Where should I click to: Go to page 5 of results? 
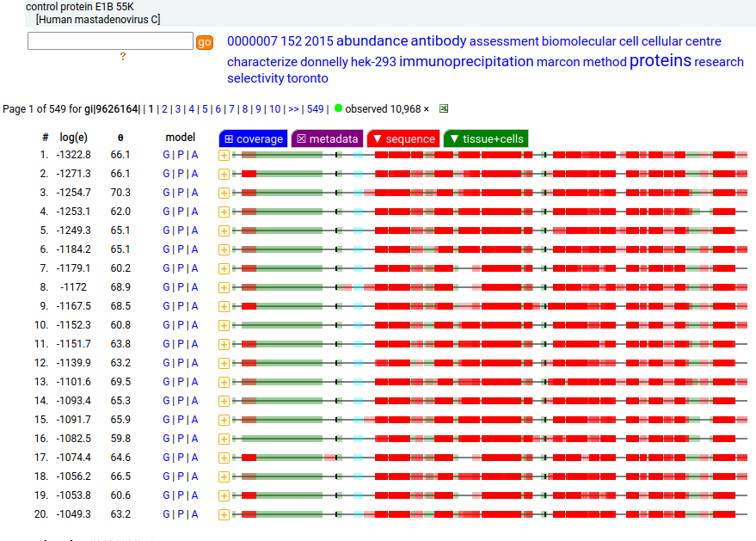click(205, 109)
